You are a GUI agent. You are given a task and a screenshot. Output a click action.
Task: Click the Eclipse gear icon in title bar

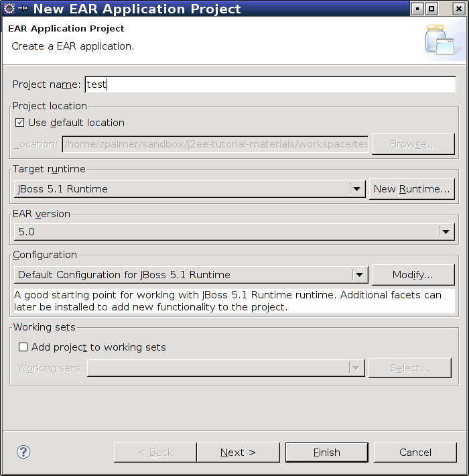click(x=9, y=9)
